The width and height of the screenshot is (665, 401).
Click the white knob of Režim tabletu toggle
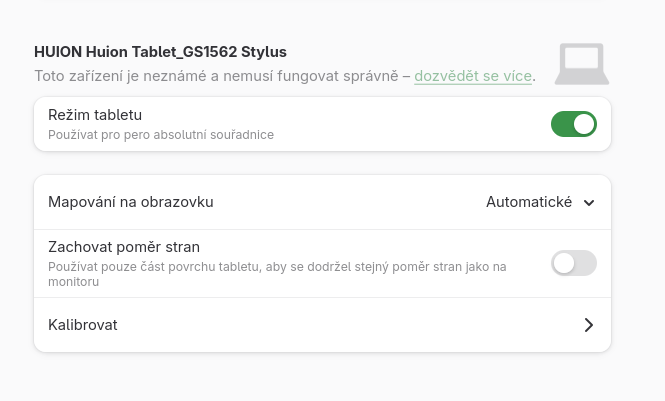584,124
